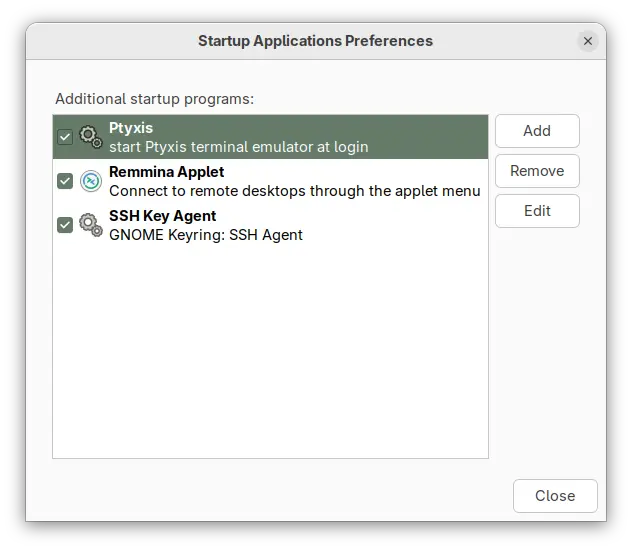This screenshot has width=632, height=550.
Task: Click the 'GNOME Keyring: SSH Agent' description
Action: (205, 235)
